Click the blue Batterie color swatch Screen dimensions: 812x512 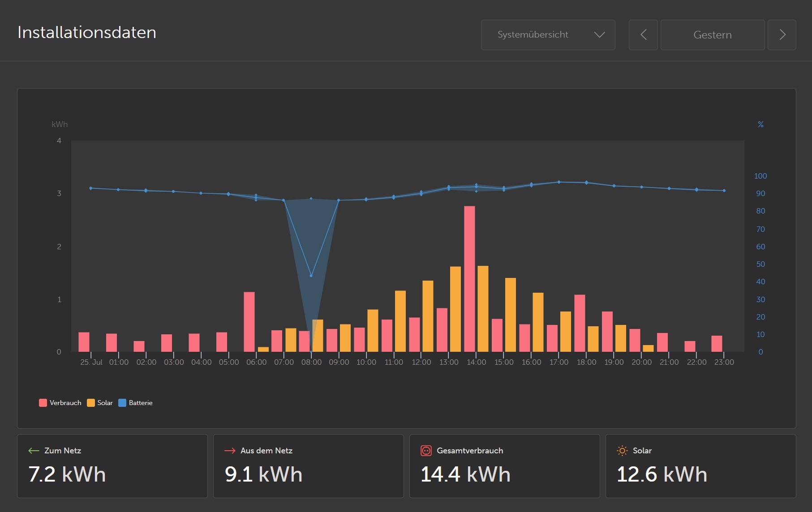122,403
